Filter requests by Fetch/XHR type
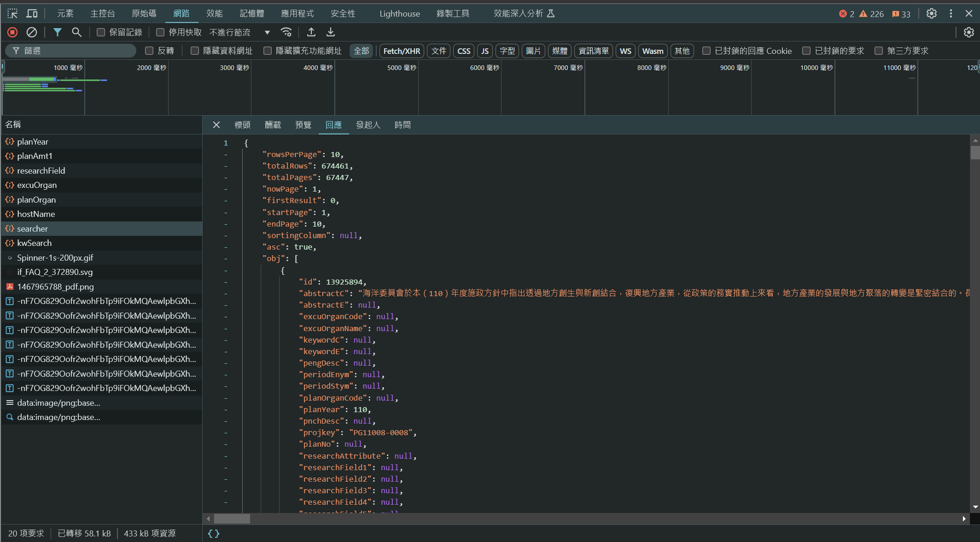 402,51
